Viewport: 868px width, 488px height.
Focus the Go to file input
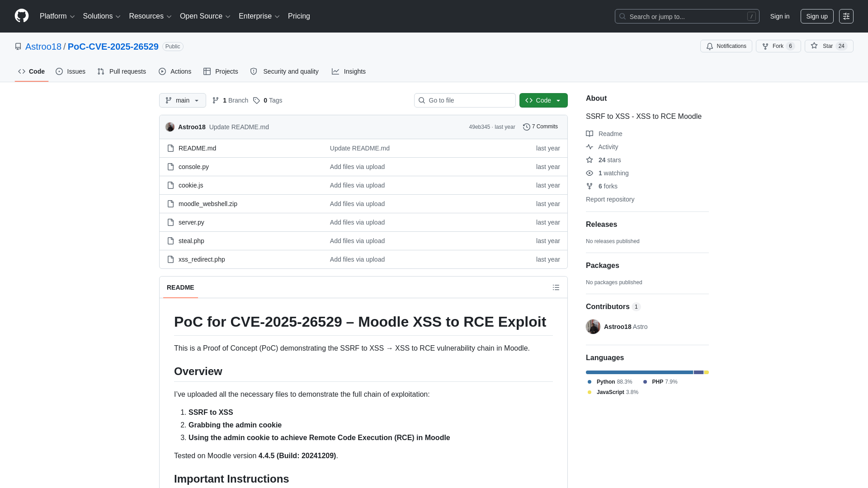pyautogui.click(x=465, y=100)
